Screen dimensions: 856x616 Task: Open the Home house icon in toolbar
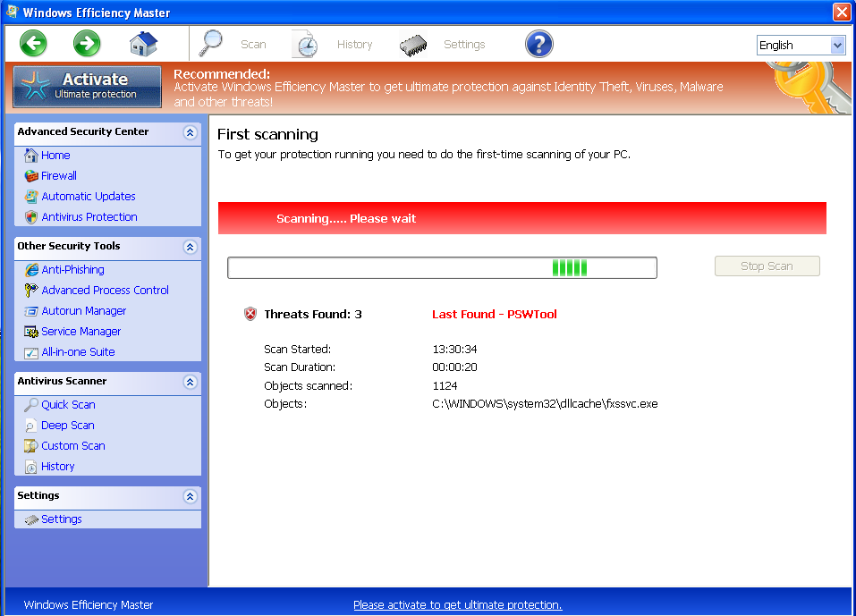point(144,44)
